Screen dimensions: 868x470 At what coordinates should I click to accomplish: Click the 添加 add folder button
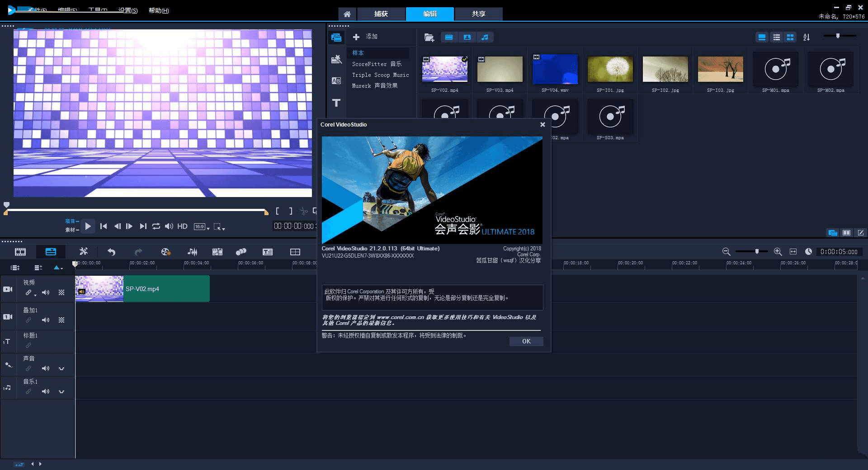365,37
